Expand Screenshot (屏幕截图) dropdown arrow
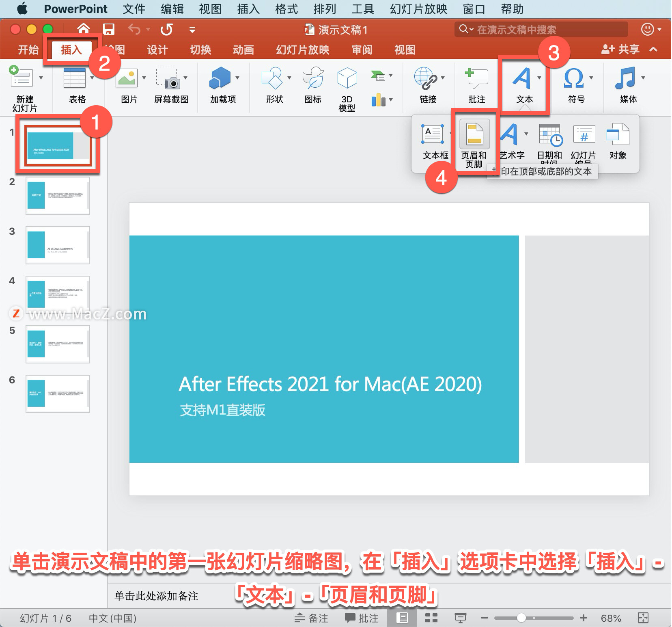The image size is (672, 627). tap(185, 78)
